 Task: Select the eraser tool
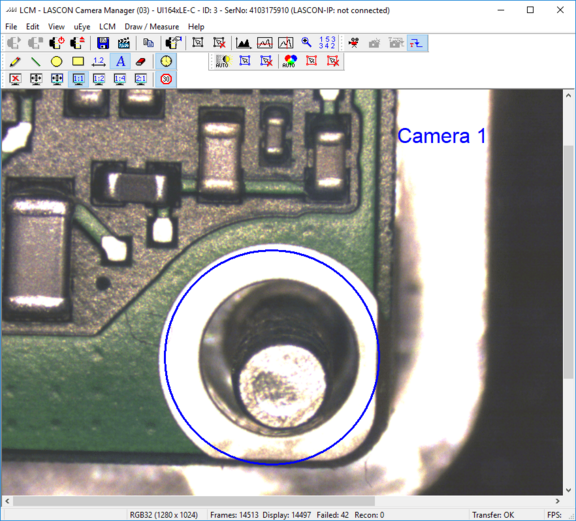[x=141, y=61]
